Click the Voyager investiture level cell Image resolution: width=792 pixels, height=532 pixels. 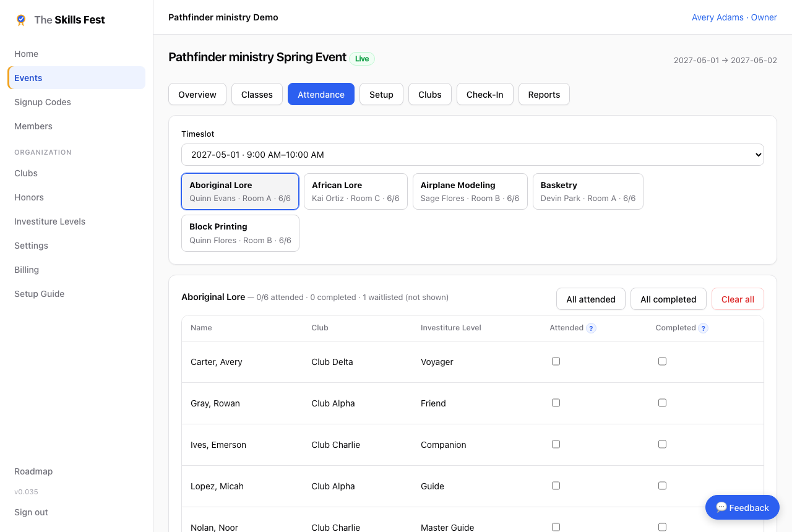click(437, 362)
